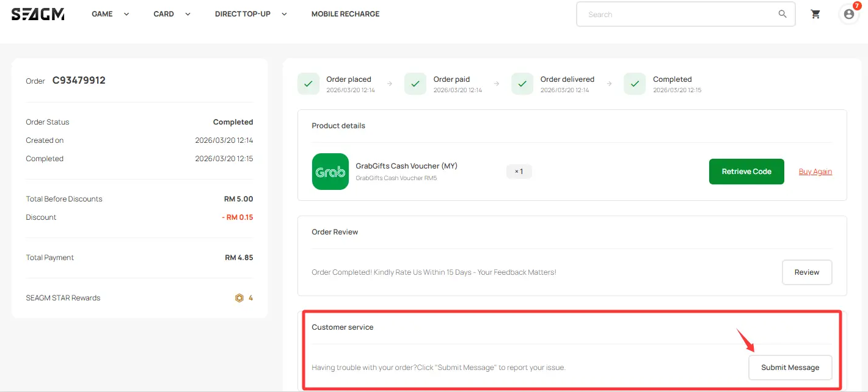
Task: Click the Order paid checkmark icon
Action: pos(415,84)
